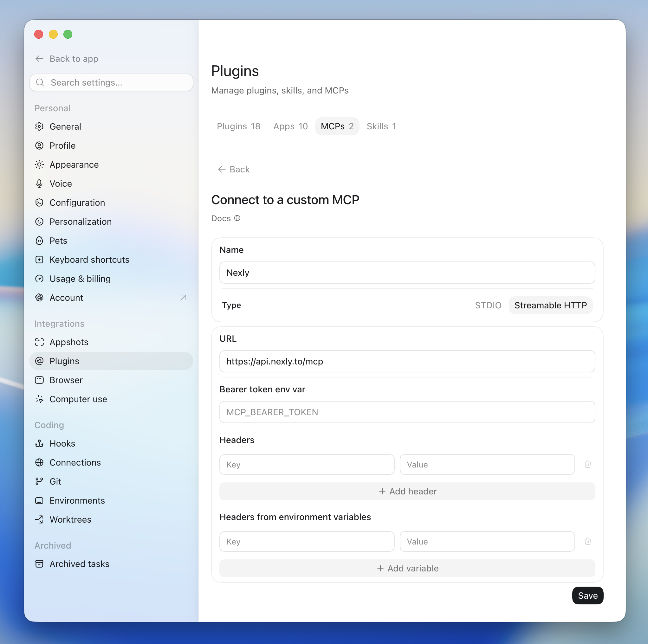Click the Environments icon in sidebar

pos(39,500)
